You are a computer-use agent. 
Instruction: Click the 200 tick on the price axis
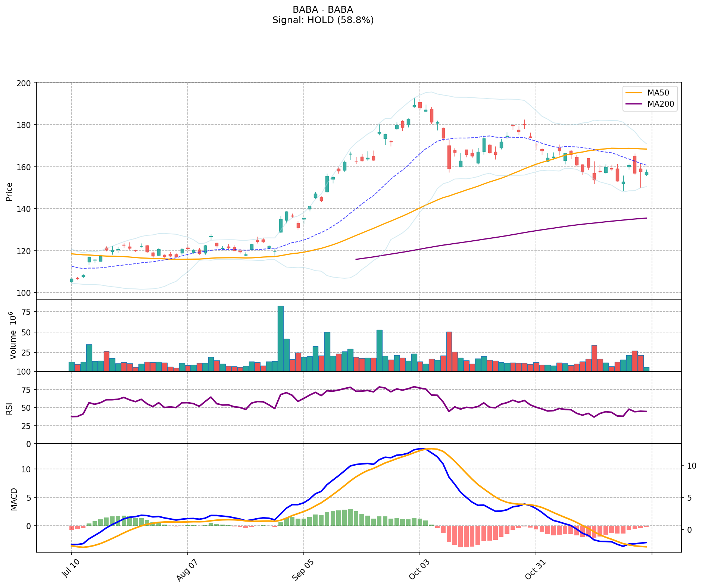(x=27, y=83)
